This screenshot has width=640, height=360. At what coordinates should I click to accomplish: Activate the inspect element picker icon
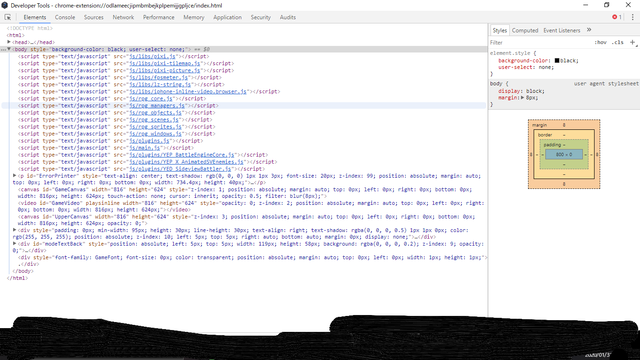(x=8, y=17)
